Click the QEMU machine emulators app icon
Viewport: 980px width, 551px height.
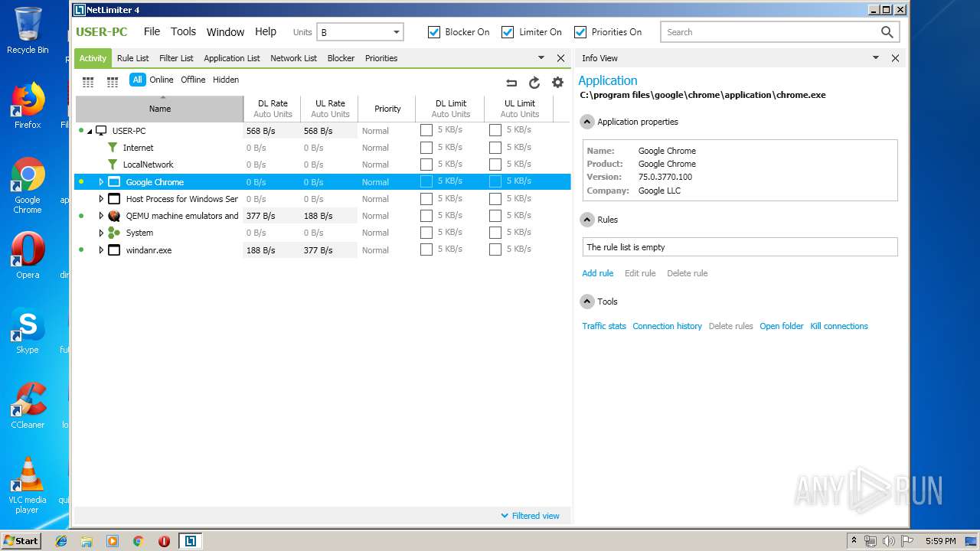[x=114, y=216]
